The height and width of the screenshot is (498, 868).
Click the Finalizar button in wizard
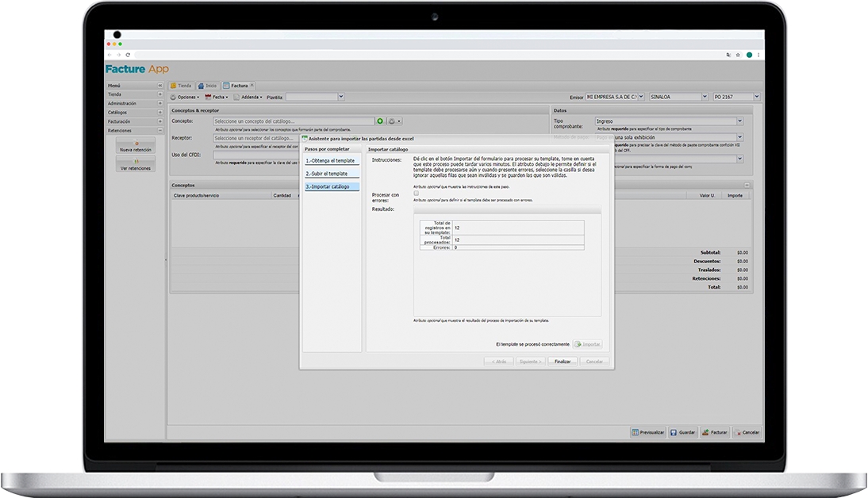(x=563, y=362)
